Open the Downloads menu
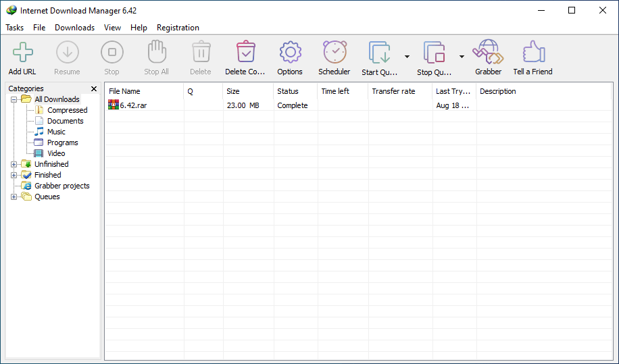This screenshot has width=619, height=364. point(74,28)
